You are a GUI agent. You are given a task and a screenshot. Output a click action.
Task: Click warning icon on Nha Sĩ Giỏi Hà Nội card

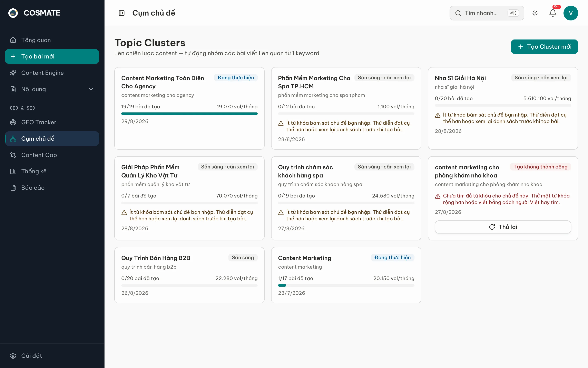click(x=438, y=115)
